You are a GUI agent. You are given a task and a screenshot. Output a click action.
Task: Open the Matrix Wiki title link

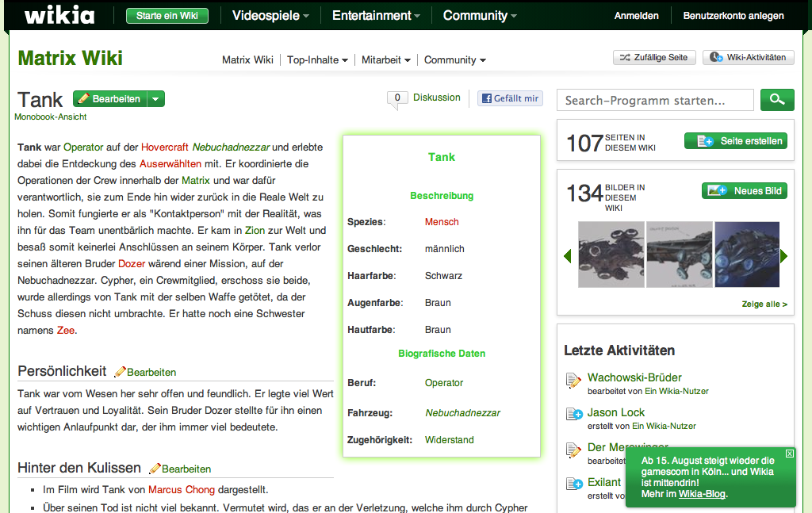71,58
